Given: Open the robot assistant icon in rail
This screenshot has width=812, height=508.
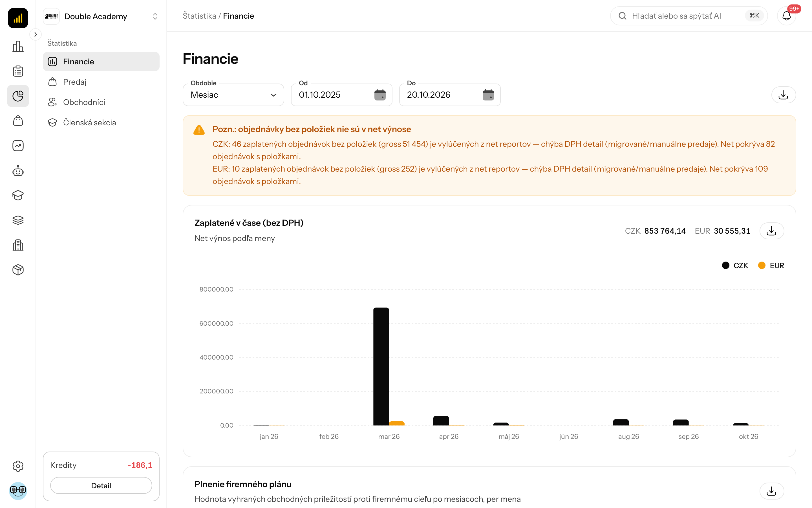Looking at the screenshot, I should [18, 171].
